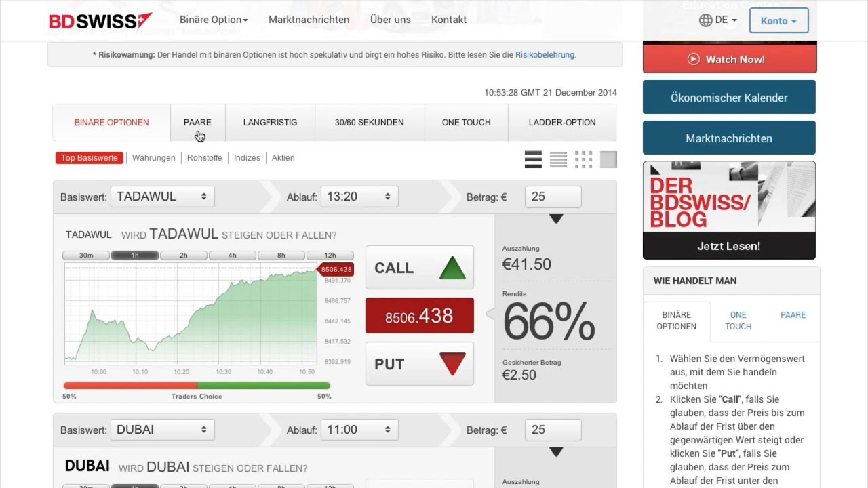The width and height of the screenshot is (868, 488).
Task: Switch to the Ladder-Option tab
Action: pos(562,123)
